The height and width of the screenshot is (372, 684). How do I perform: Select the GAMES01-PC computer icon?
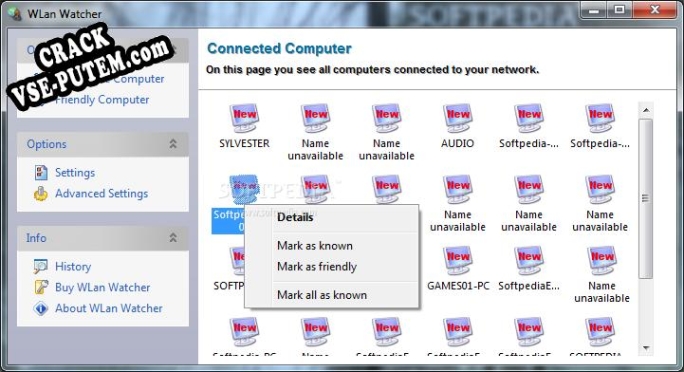[x=458, y=260]
